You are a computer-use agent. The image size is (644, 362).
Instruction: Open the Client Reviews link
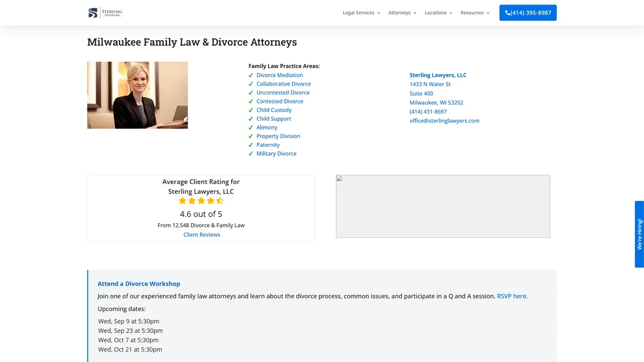coord(202,235)
